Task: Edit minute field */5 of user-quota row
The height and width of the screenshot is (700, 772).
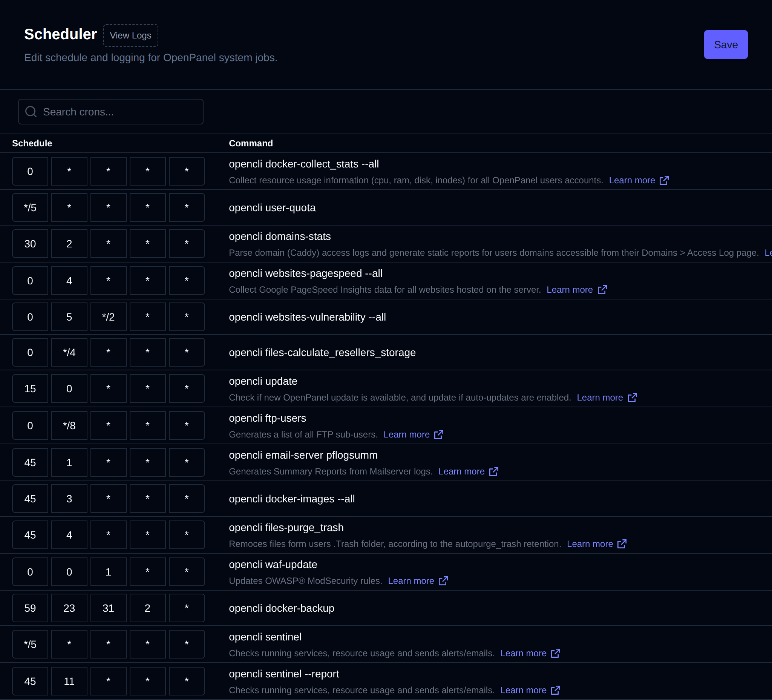Action: coord(30,208)
